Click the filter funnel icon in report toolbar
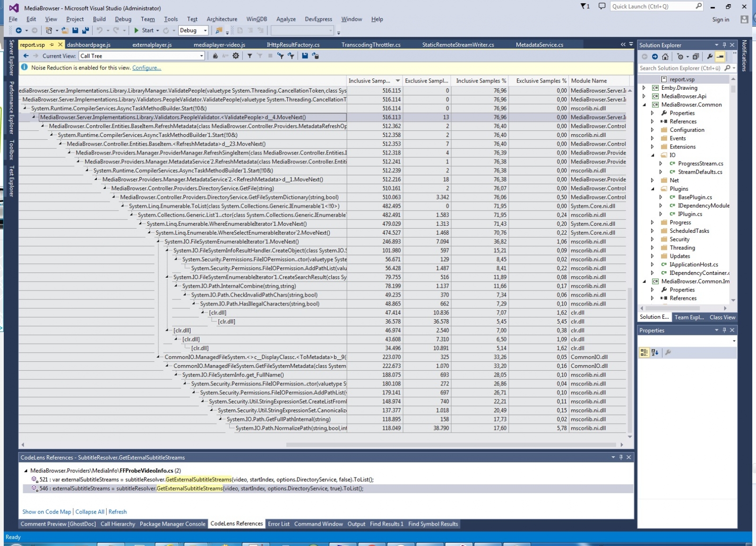This screenshot has width=756, height=546. point(249,56)
